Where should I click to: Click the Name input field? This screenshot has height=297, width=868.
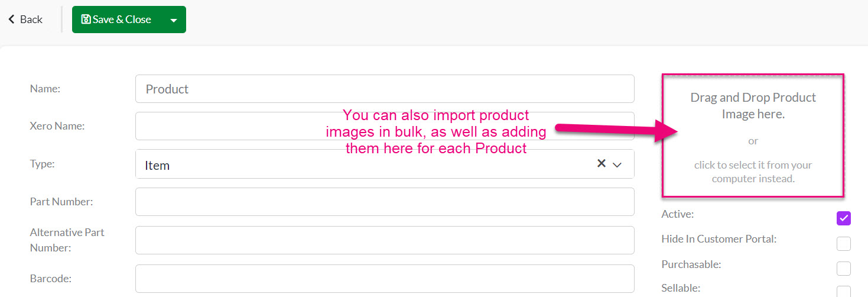pos(385,89)
